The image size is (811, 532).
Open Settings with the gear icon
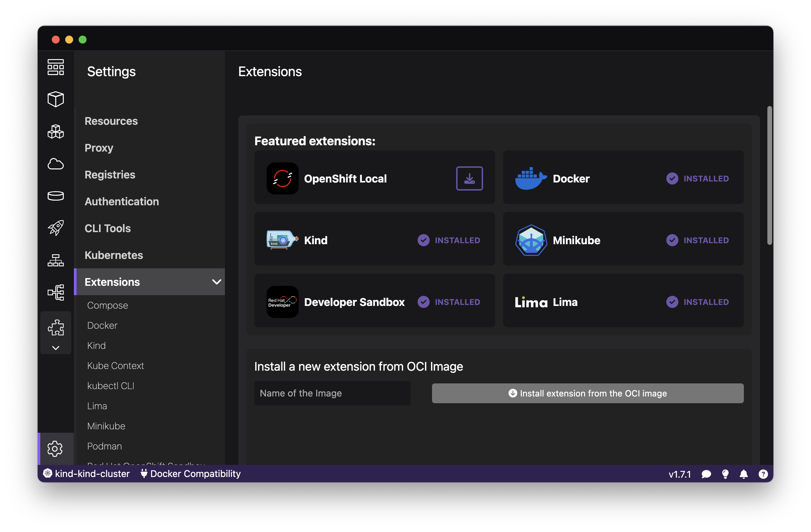(x=54, y=449)
